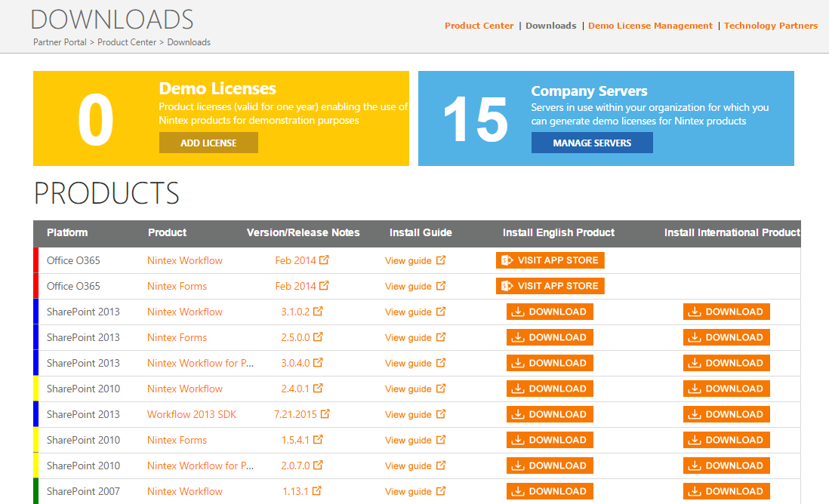Download English SharePoint 2007 Nintex Workflow
This screenshot has width=829, height=504.
pyautogui.click(x=550, y=490)
